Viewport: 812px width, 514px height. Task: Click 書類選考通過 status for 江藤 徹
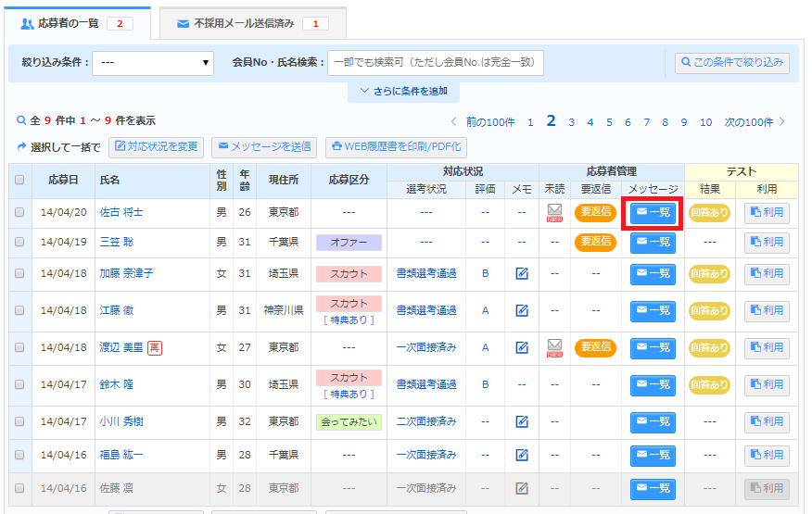(426, 310)
